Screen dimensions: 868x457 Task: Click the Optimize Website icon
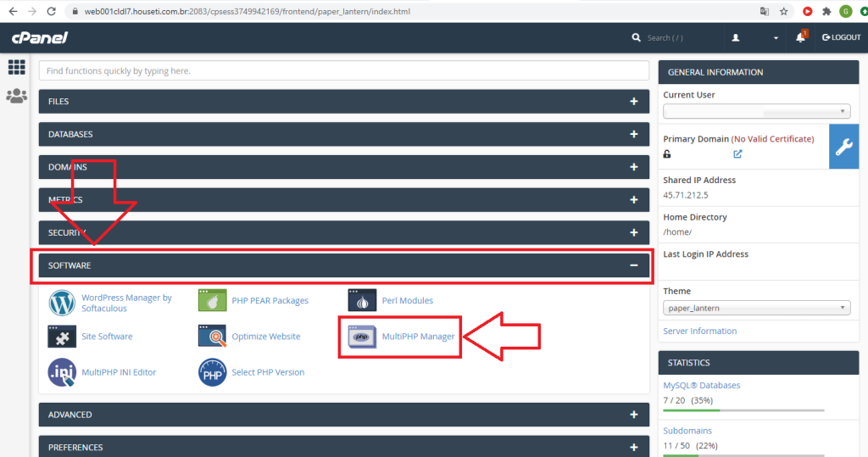pos(212,337)
